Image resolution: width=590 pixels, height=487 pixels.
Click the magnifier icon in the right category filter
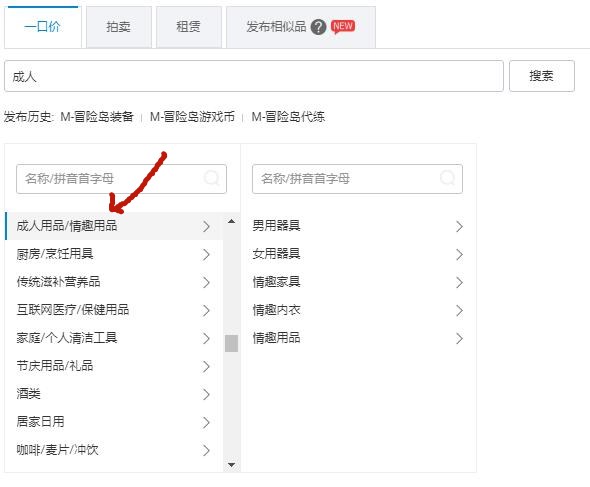click(x=448, y=178)
